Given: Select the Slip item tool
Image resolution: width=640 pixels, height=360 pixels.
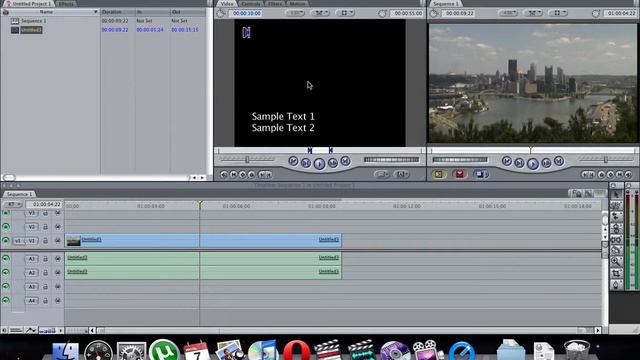Looking at the screenshot, I should click(x=616, y=239).
